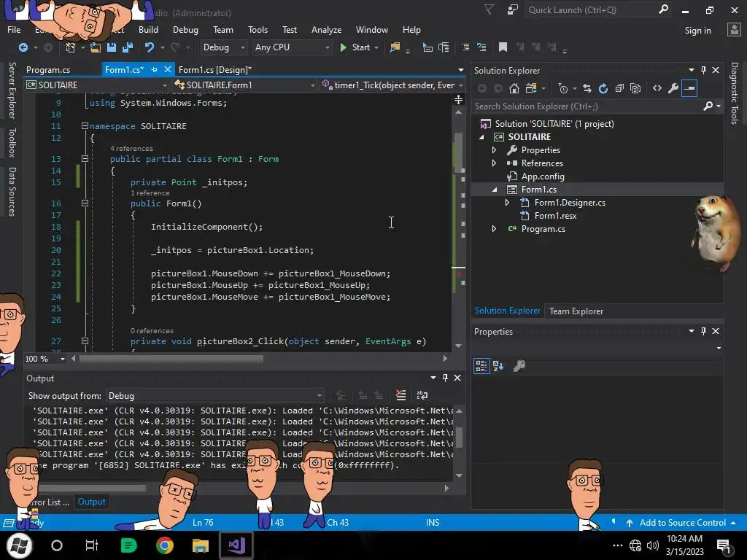Expand the Form1.Designer.cs node
The image size is (747, 560).
[x=508, y=203]
